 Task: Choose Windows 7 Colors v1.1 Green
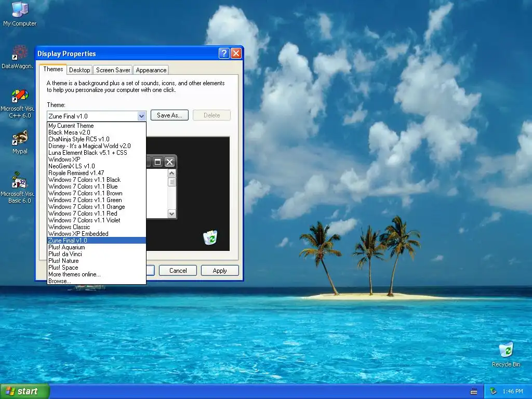97,200
